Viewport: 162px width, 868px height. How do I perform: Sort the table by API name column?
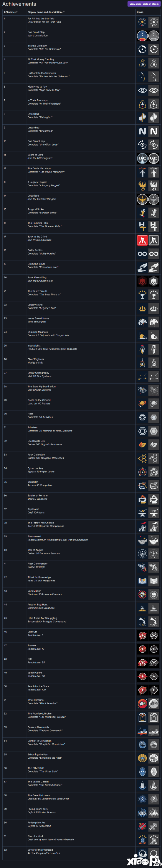click(x=11, y=12)
